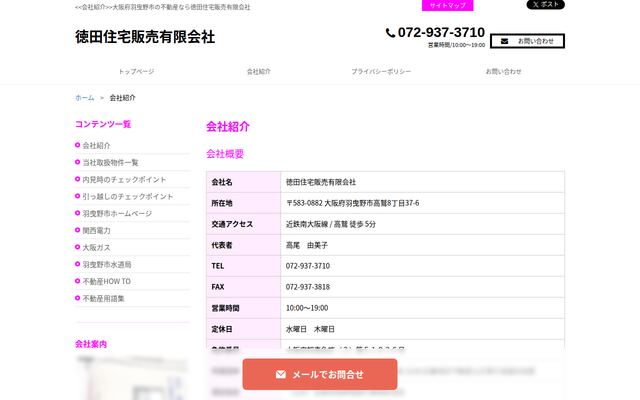Click the 会社概要 section heading
The width and height of the screenshot is (640, 400).
(x=225, y=154)
